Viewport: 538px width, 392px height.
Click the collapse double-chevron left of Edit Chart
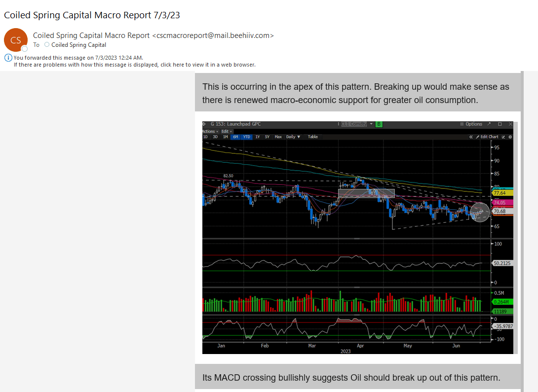pos(471,137)
